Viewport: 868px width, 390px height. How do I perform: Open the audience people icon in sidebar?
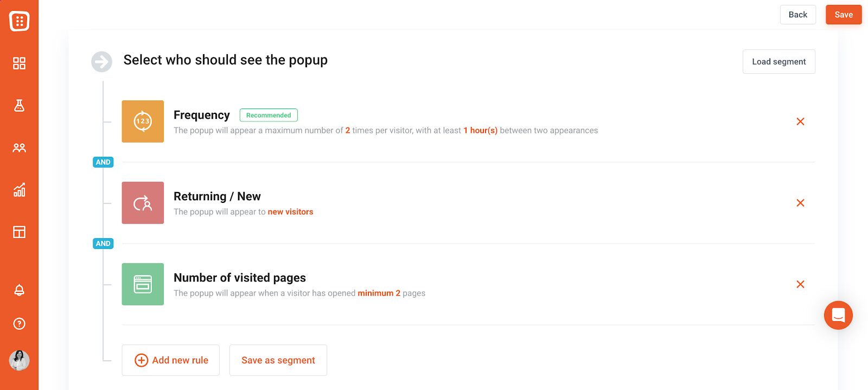click(x=19, y=148)
